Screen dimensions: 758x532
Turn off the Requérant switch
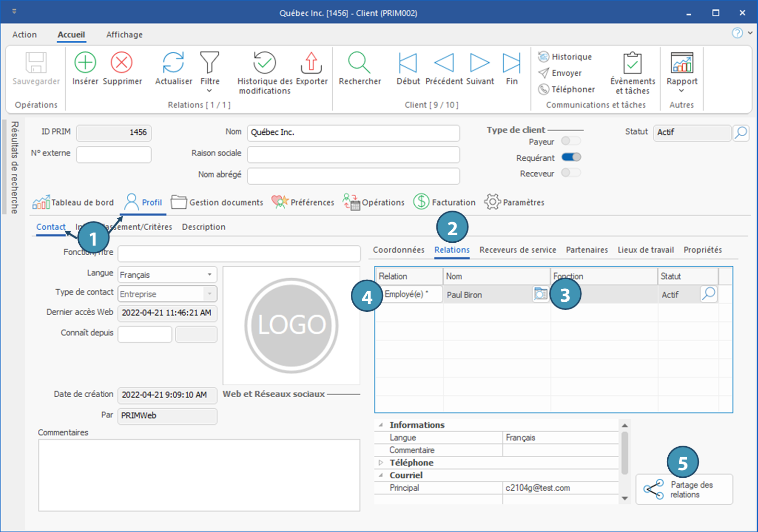(571, 157)
